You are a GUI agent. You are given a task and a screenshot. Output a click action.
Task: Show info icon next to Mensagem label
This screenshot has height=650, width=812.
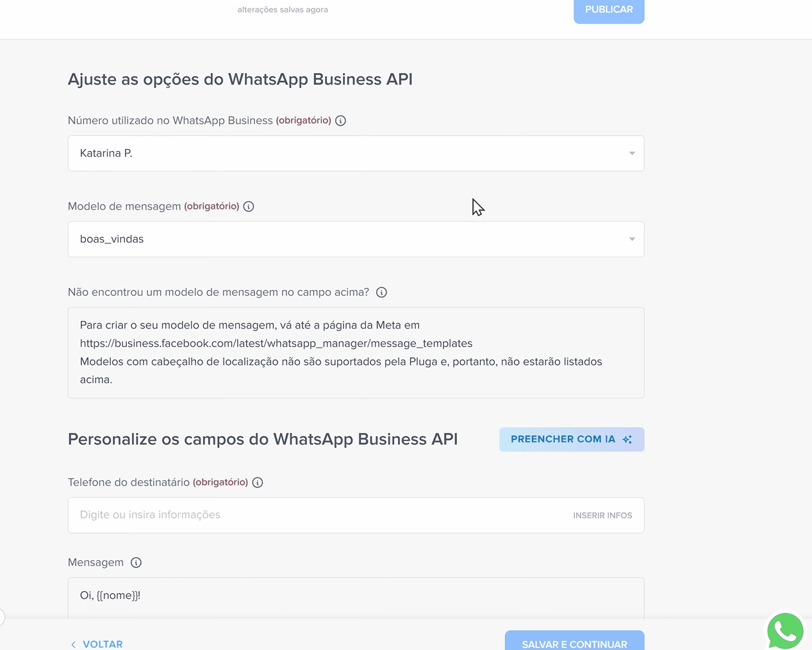point(136,562)
